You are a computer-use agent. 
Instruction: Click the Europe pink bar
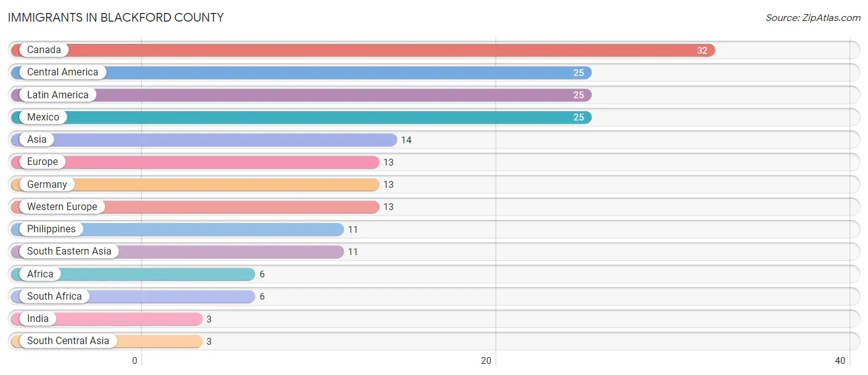[x=195, y=162]
